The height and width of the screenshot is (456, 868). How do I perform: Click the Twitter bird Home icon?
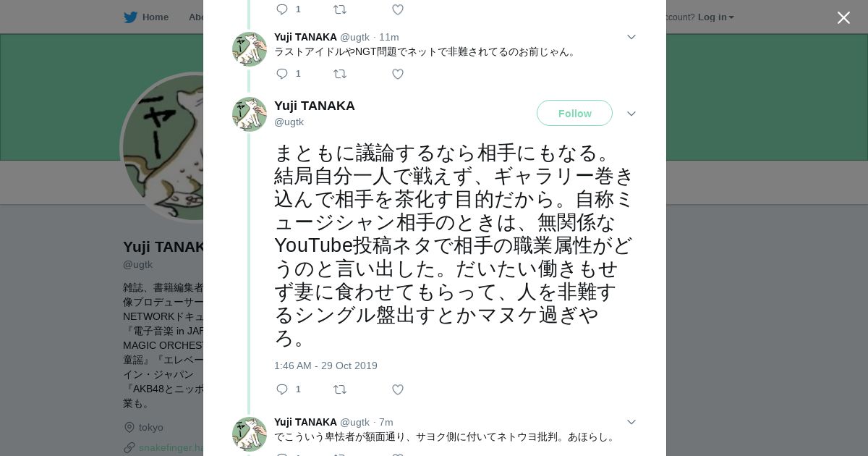131,17
